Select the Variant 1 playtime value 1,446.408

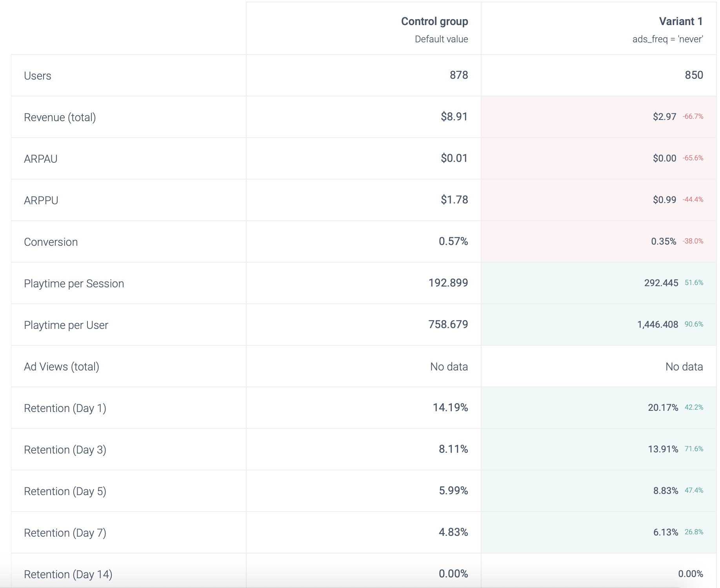point(657,325)
